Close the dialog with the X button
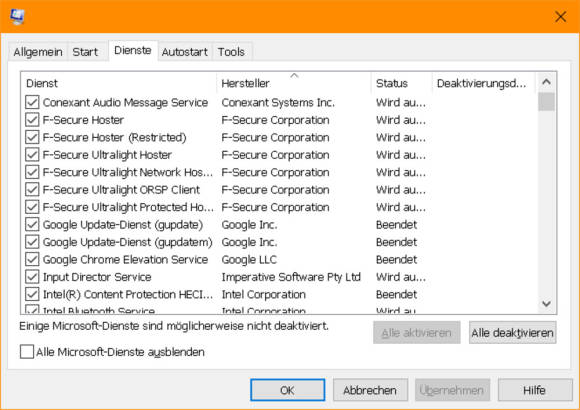The height and width of the screenshot is (410, 580). (560, 17)
